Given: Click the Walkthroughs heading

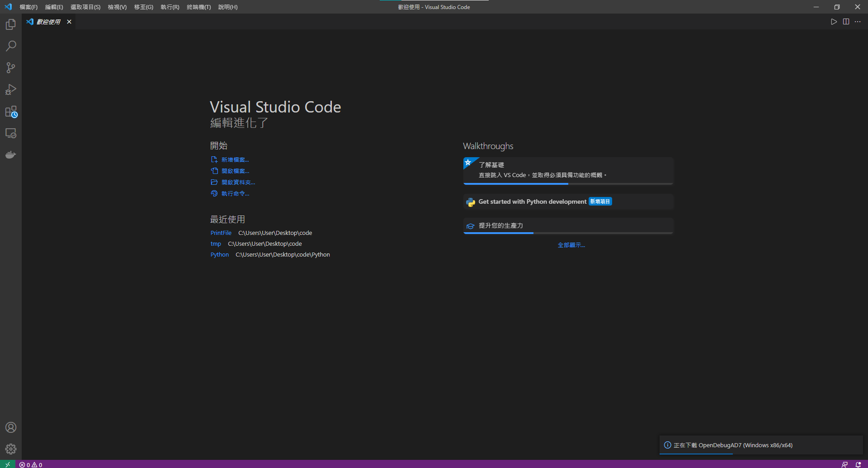Looking at the screenshot, I should pyautogui.click(x=488, y=146).
